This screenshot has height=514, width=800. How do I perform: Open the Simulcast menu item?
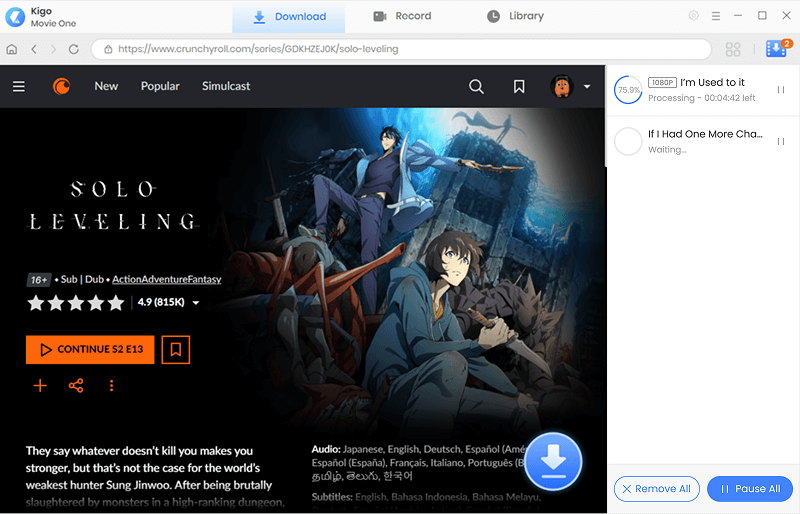tap(226, 86)
